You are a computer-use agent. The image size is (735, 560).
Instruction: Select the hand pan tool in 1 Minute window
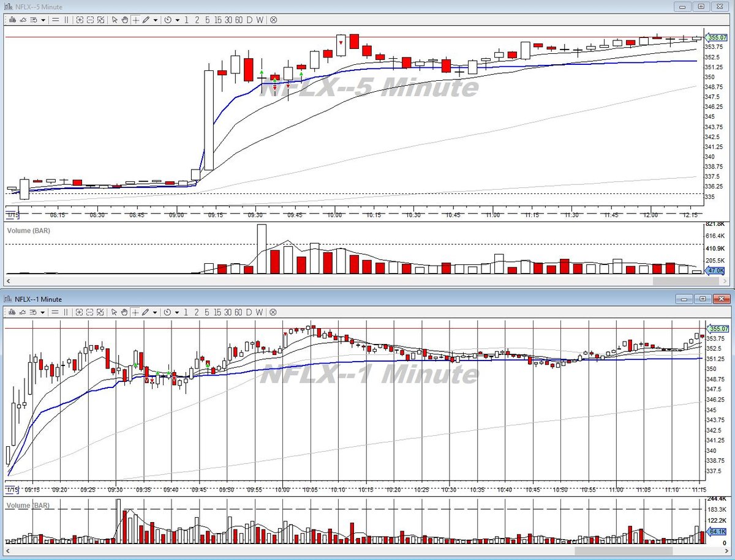pos(124,312)
